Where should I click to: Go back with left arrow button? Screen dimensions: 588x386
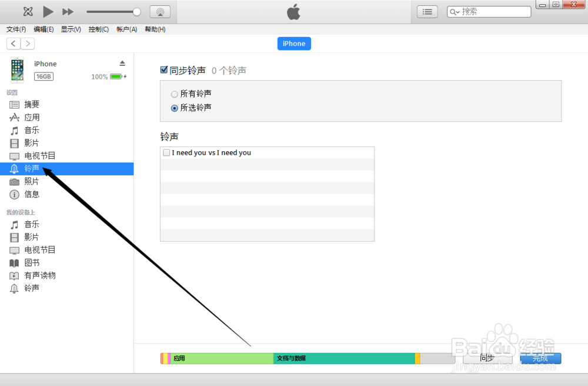coord(14,44)
